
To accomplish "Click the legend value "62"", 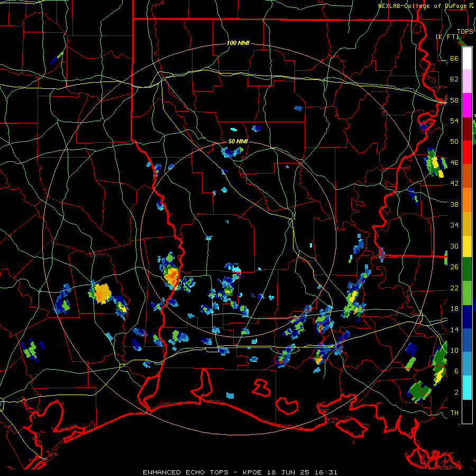I will point(454,79).
